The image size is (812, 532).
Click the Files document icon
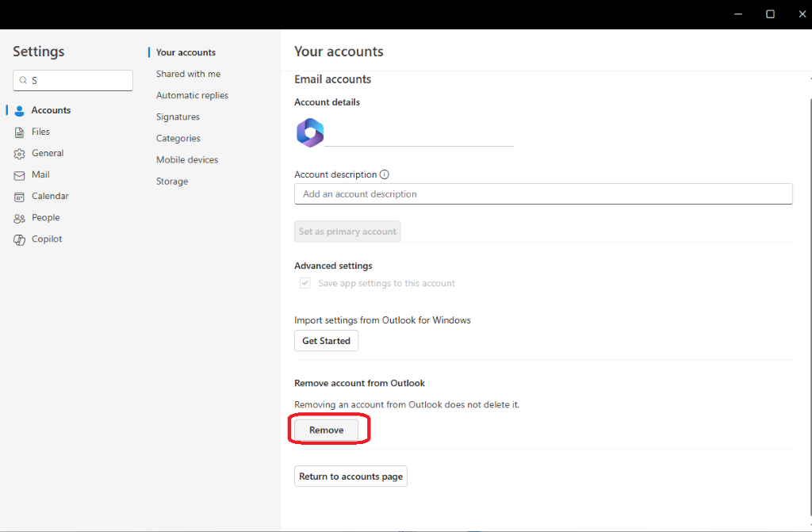(19, 132)
